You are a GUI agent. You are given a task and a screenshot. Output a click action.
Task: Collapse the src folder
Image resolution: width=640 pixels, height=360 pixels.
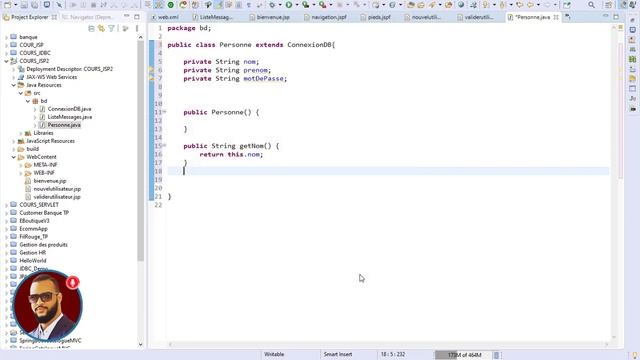click(x=20, y=93)
